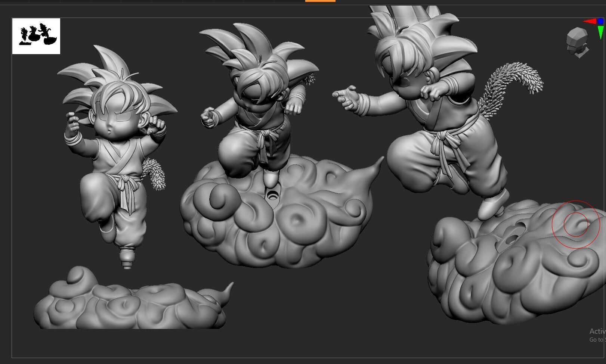Snap view using the green Y axis cone
This screenshot has height=364, width=606.
coord(601,32)
